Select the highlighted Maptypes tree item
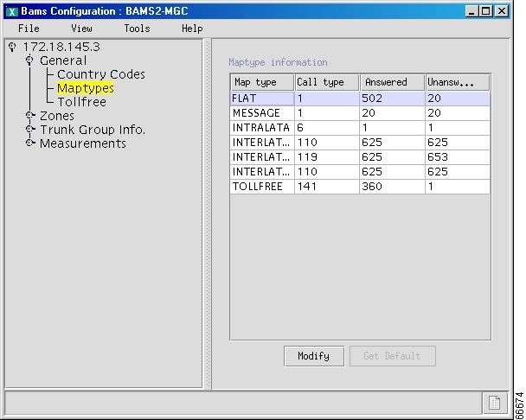The image size is (526, 420). coord(85,88)
